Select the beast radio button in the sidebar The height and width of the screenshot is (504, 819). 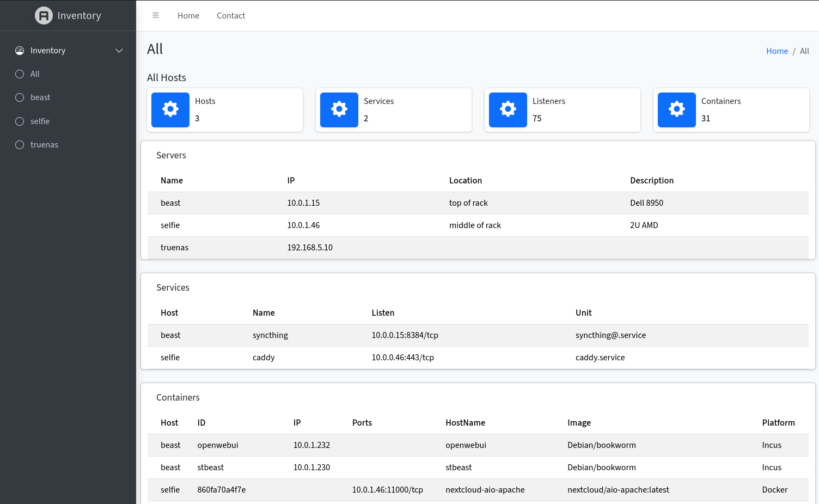point(20,97)
